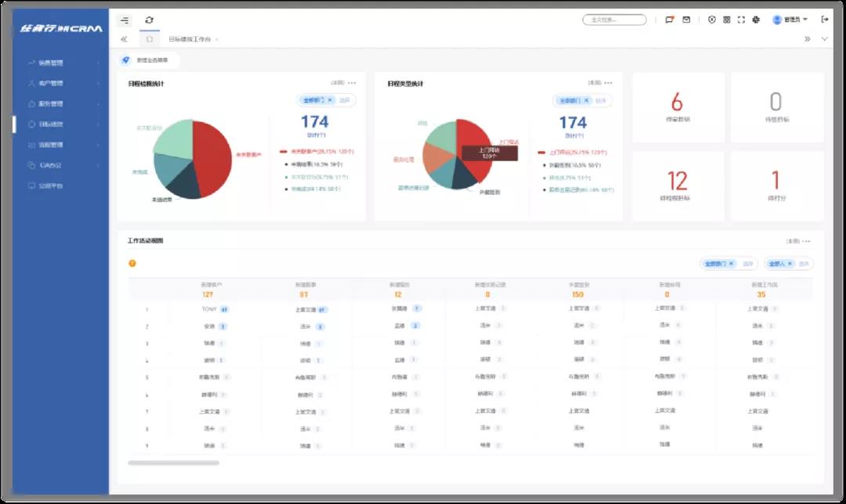
Task: Expand the administrator user dropdown
Action: (x=790, y=20)
